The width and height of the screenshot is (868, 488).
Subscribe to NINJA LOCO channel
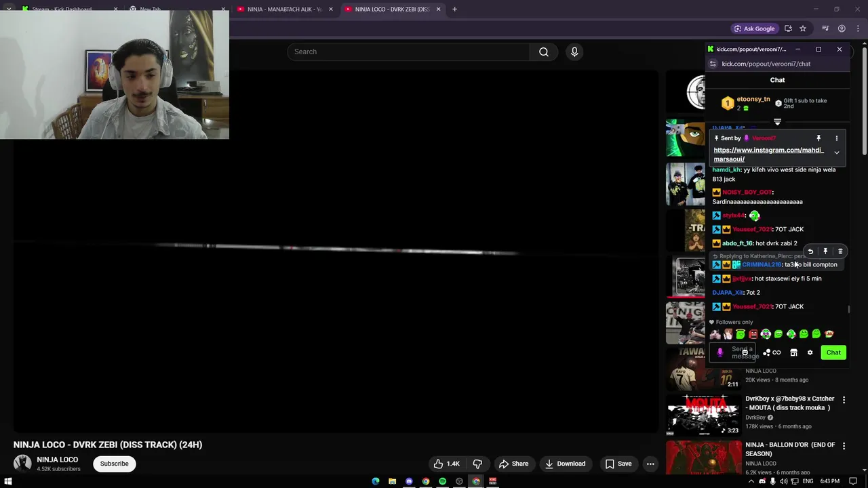(x=115, y=464)
